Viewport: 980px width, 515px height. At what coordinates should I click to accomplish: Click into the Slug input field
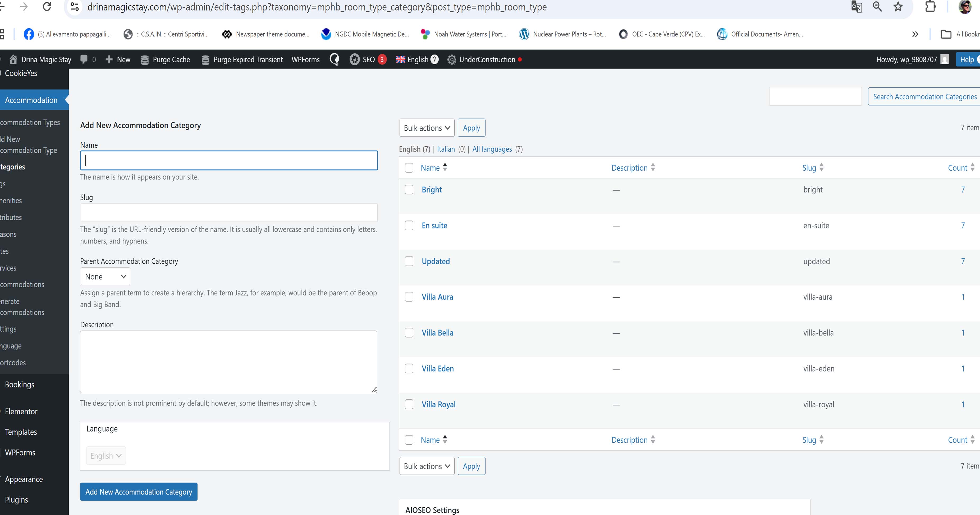(229, 213)
